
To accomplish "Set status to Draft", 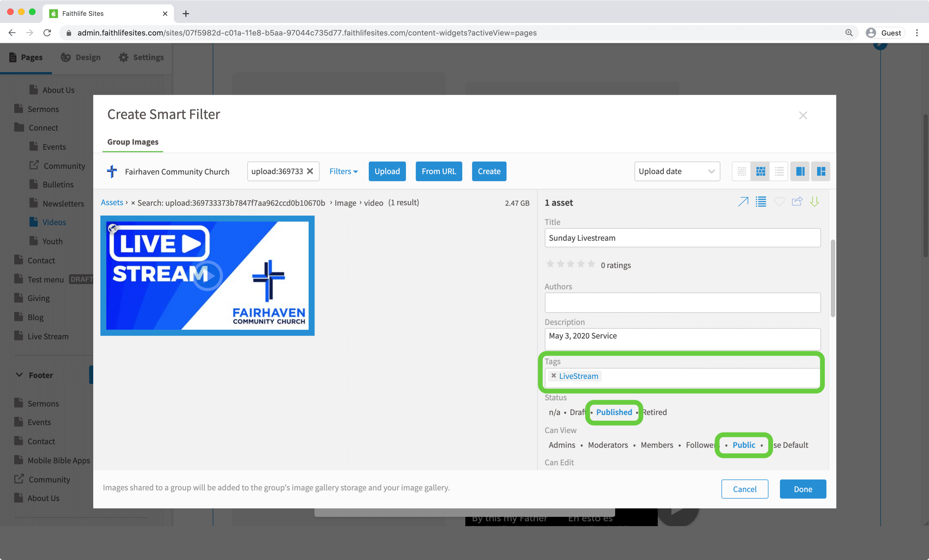I will [577, 412].
